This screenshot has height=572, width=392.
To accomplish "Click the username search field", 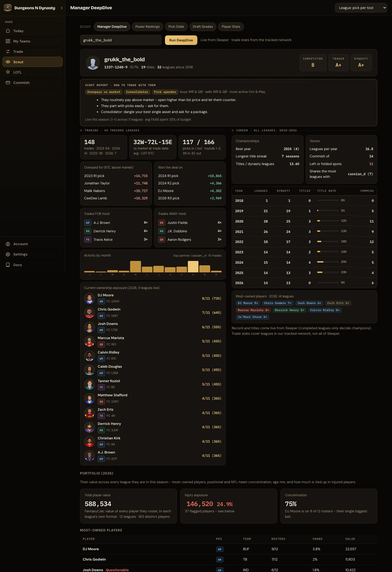I will (x=121, y=40).
